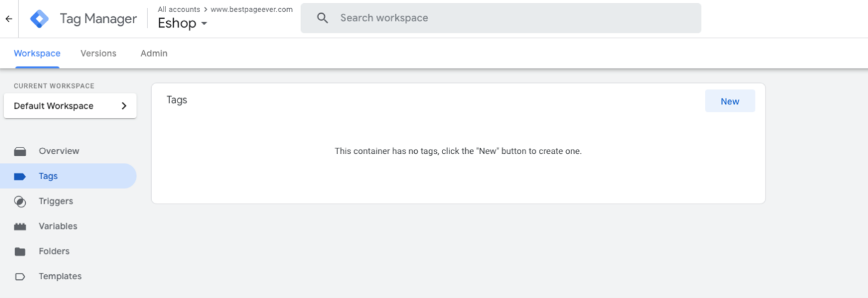Click the All accounts breadcrumb link
The image size is (868, 298).
click(x=179, y=9)
